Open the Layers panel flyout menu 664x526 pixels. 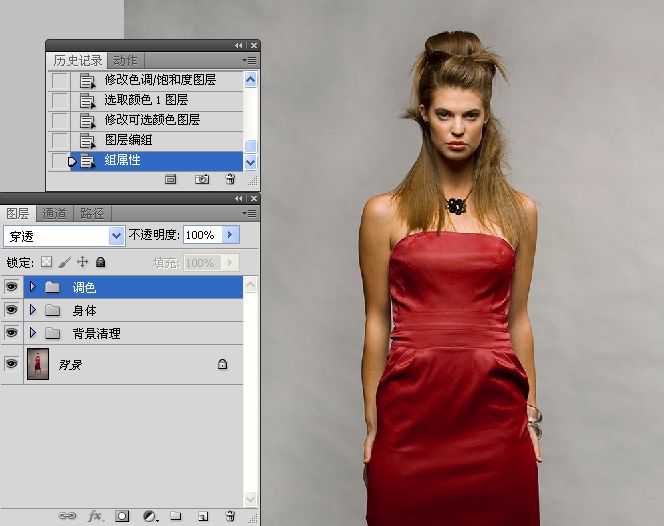249,213
